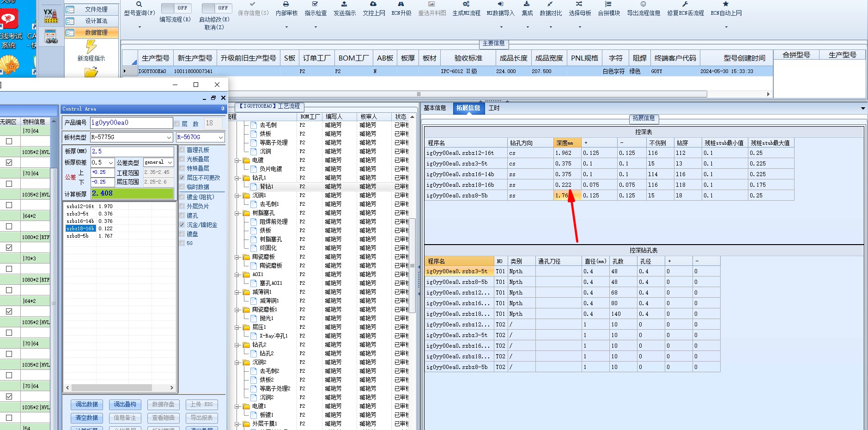868x430 pixels.
Task: Click the 集成 toolbar icon
Action: (x=527, y=4)
